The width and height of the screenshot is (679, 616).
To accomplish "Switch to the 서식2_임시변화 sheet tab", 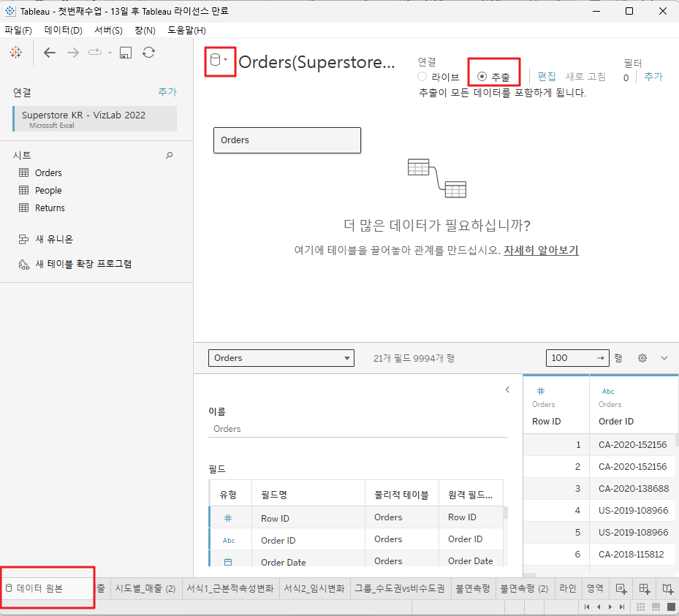I will (x=314, y=588).
